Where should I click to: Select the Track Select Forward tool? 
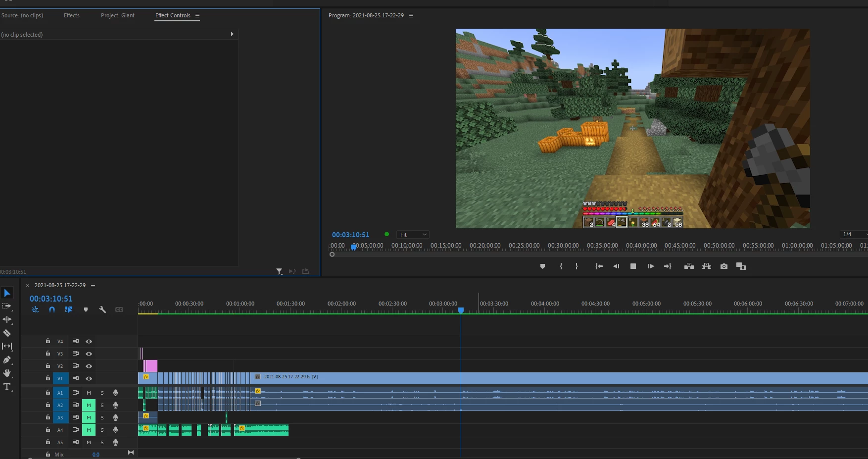coord(7,306)
